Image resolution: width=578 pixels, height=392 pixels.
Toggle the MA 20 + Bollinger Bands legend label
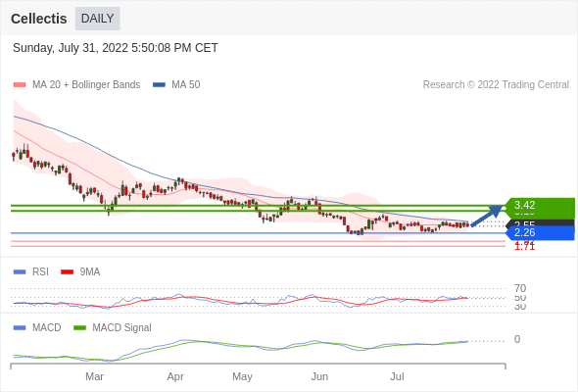click(86, 85)
